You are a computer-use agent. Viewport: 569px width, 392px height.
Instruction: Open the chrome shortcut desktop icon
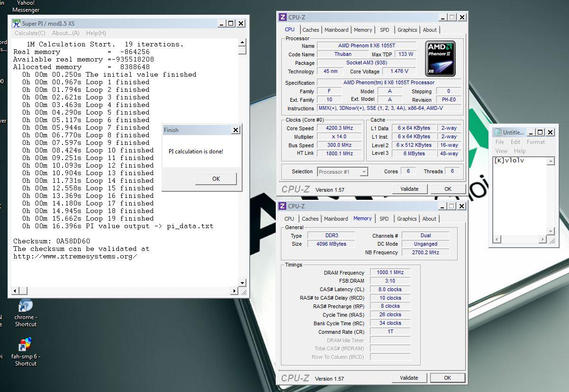click(x=26, y=313)
